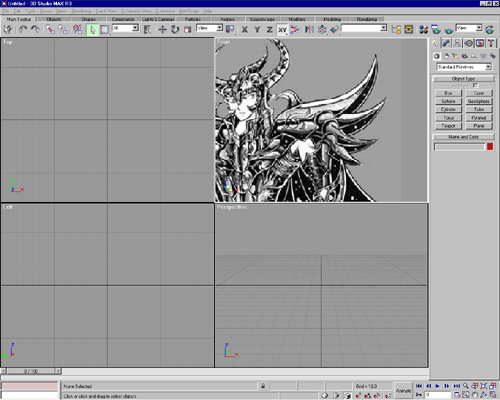Collapse the Name and Color rollout
Screen dimensions: 500x400
point(463,137)
